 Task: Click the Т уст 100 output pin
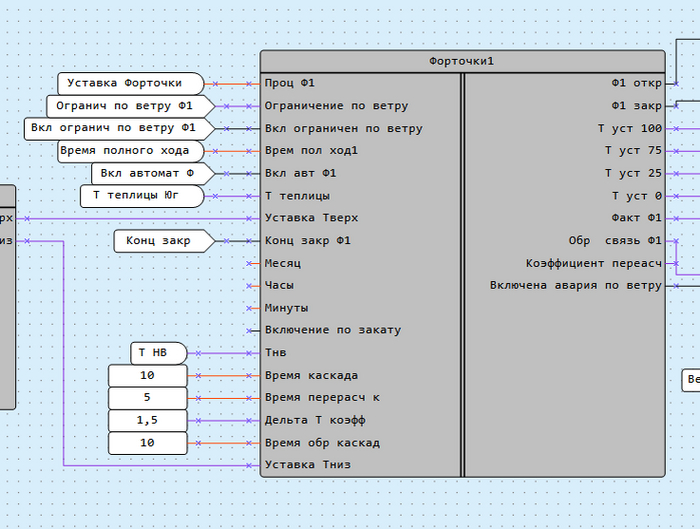630,128
